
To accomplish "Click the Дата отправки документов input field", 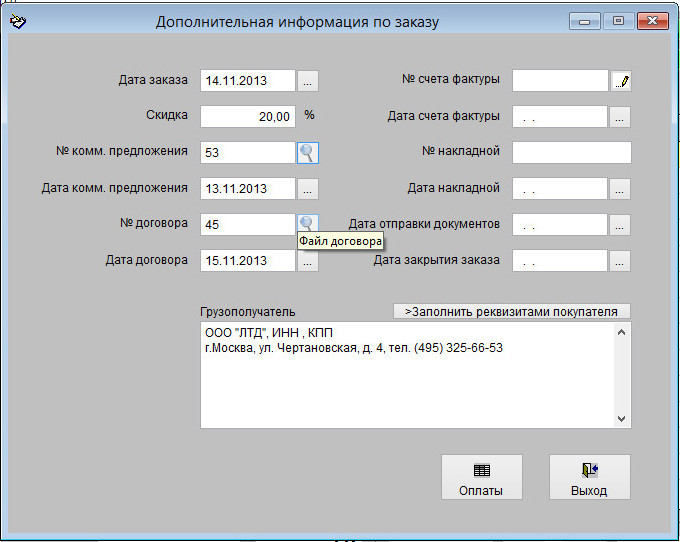I will point(560,225).
